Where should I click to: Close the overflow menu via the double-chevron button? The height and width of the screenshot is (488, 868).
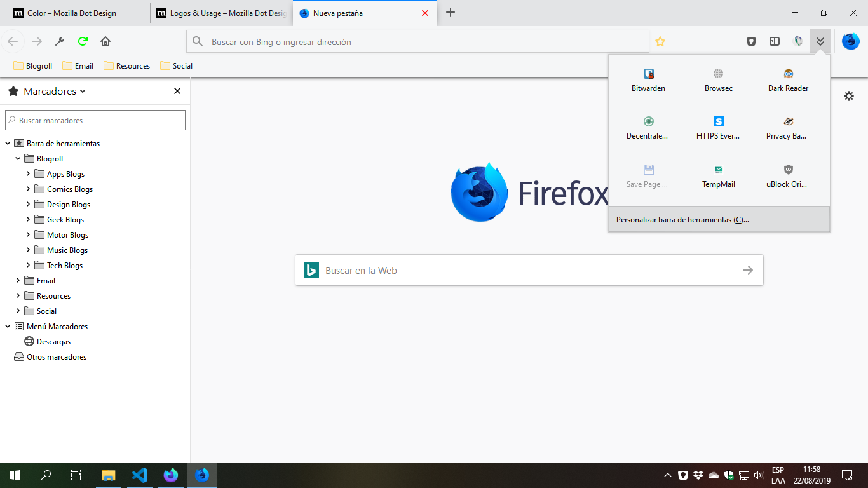point(820,41)
